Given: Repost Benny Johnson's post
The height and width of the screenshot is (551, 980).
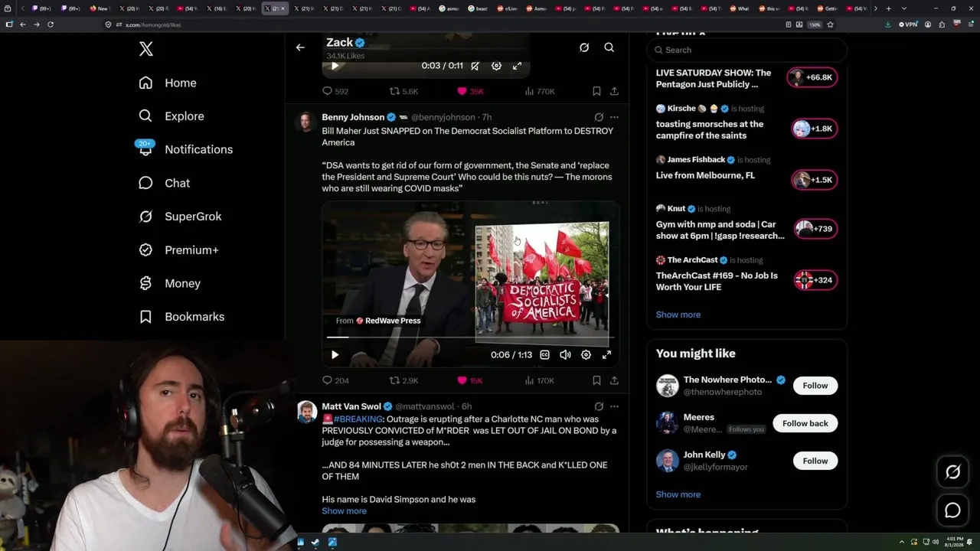Looking at the screenshot, I should tap(403, 380).
